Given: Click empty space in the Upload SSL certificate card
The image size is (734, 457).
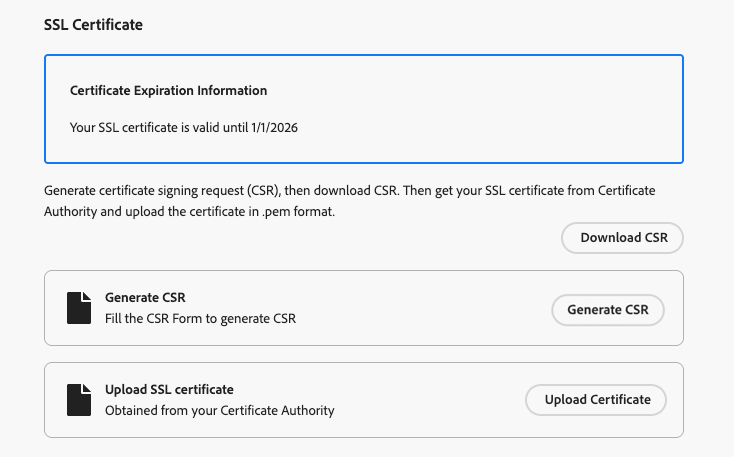Looking at the screenshot, I should pyautogui.click(x=430, y=400).
